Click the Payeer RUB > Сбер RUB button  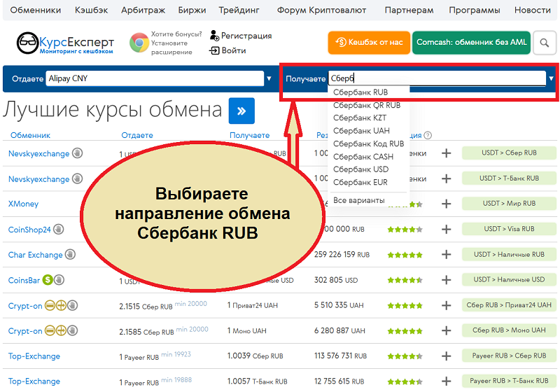(509, 356)
